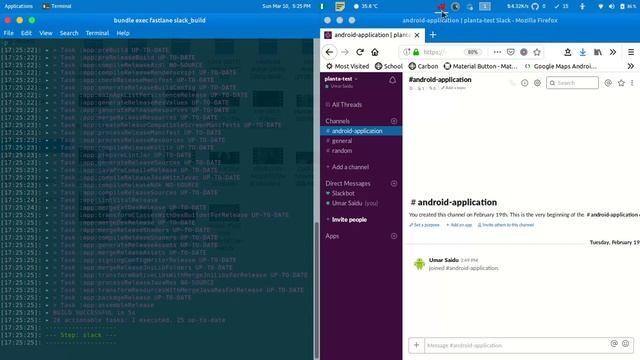Open Carbon bookmark
This screenshot has height=360, width=640.
[423, 66]
